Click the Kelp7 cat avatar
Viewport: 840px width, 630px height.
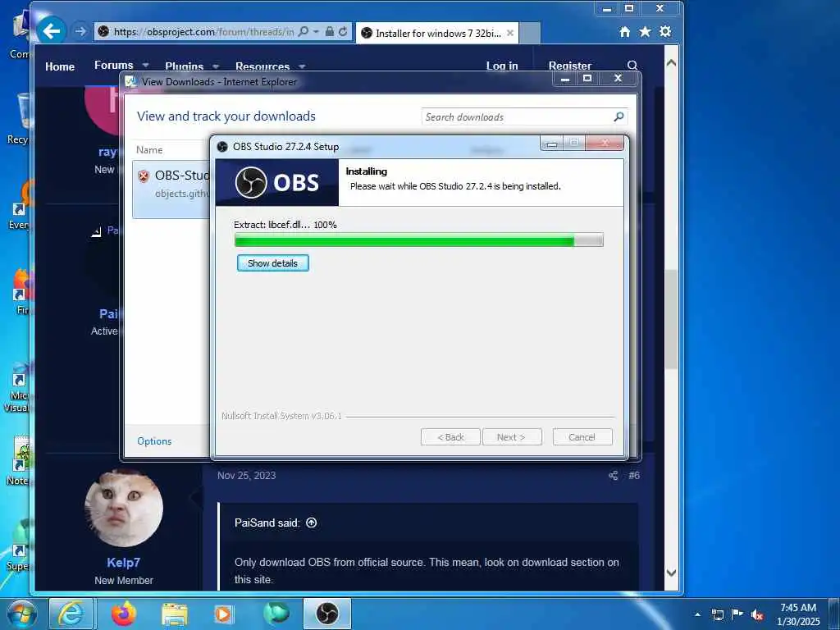tap(124, 508)
